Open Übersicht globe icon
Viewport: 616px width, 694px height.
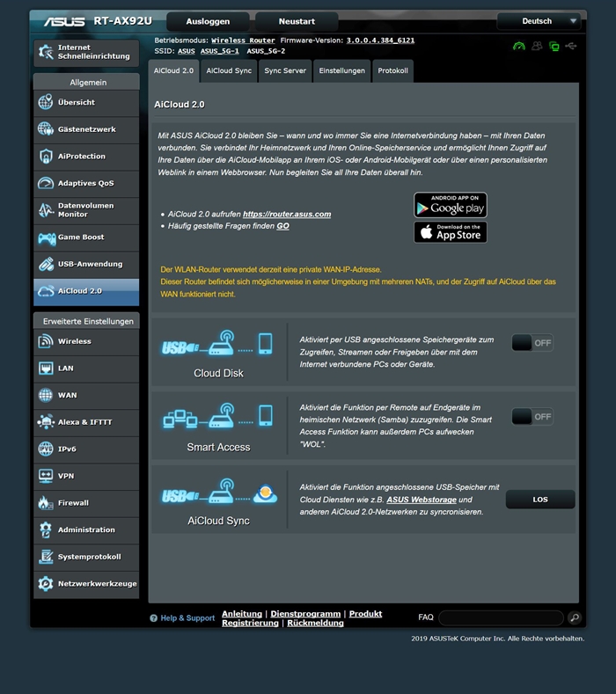pyautogui.click(x=46, y=102)
